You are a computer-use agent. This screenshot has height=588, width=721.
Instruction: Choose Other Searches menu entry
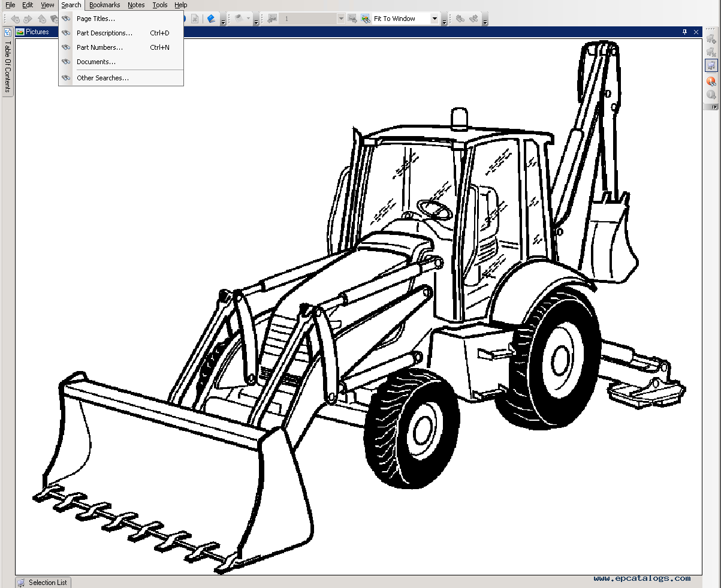tap(121, 78)
